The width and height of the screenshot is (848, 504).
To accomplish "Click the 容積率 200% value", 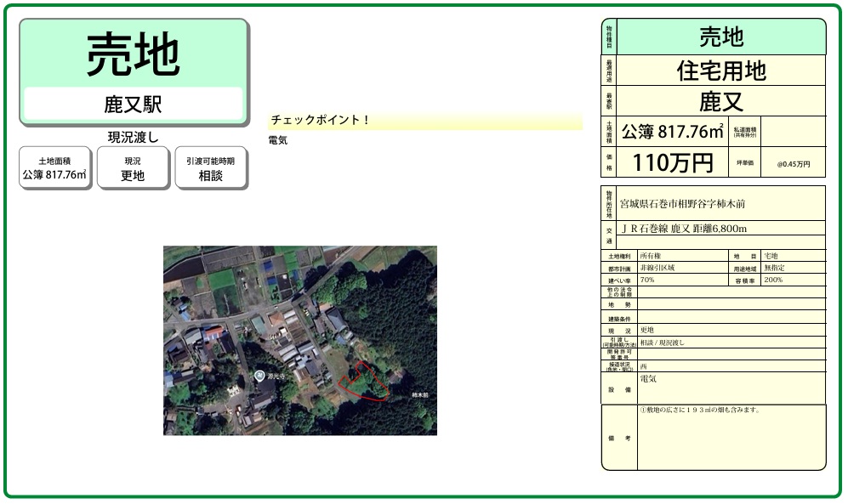I will click(773, 280).
